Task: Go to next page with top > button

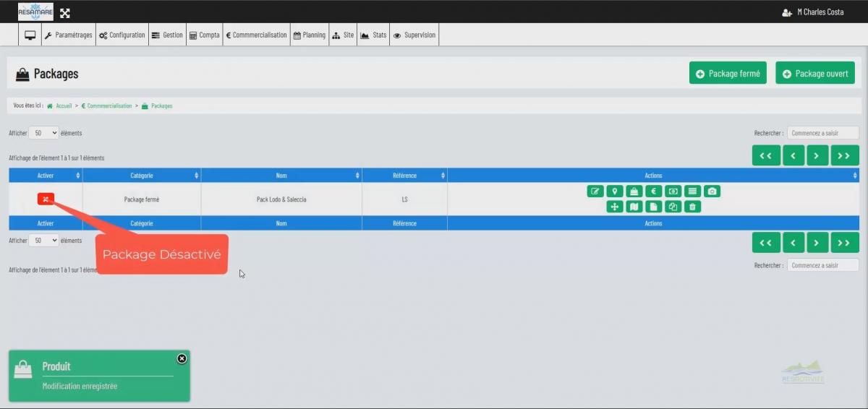Action: [x=817, y=155]
